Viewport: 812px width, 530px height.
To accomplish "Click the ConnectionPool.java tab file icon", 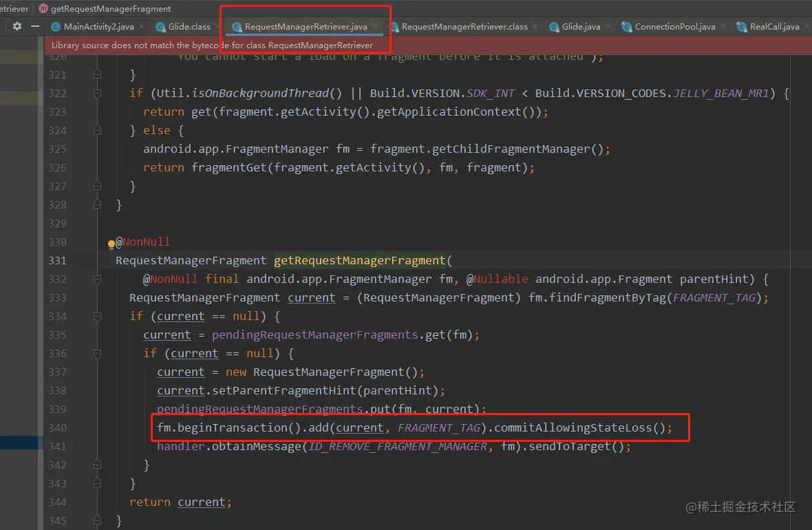I will (627, 26).
